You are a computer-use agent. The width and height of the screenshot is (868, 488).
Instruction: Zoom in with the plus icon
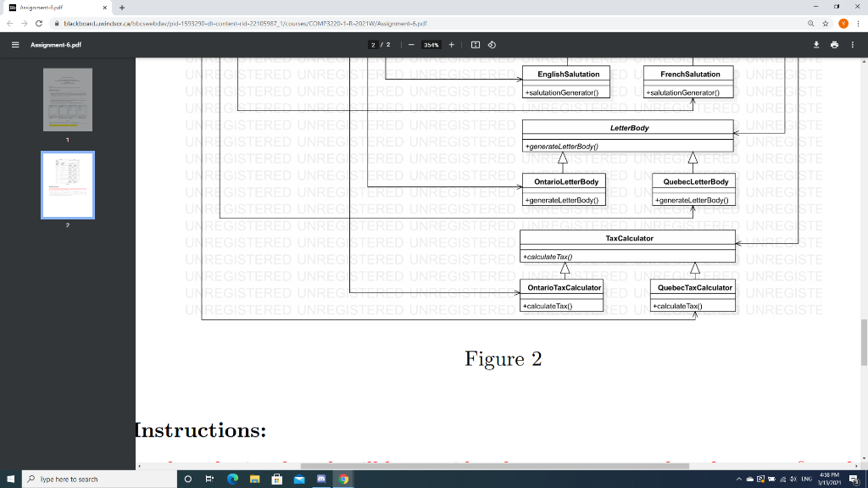[449, 45]
